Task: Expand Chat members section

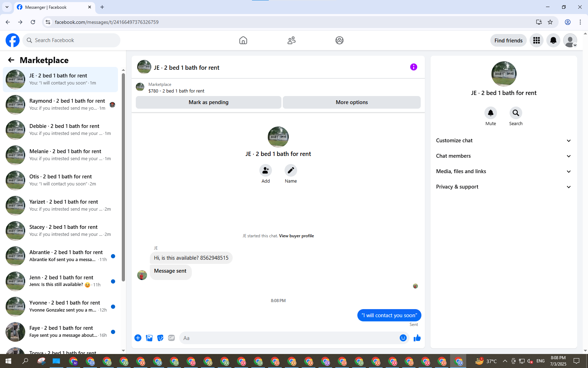Action: [504, 156]
